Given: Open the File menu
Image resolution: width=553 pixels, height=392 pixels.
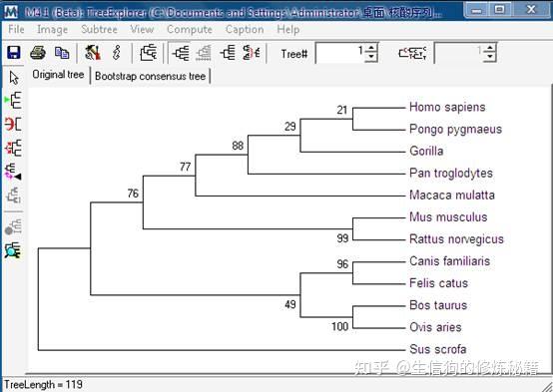Looking at the screenshot, I should 16,29.
